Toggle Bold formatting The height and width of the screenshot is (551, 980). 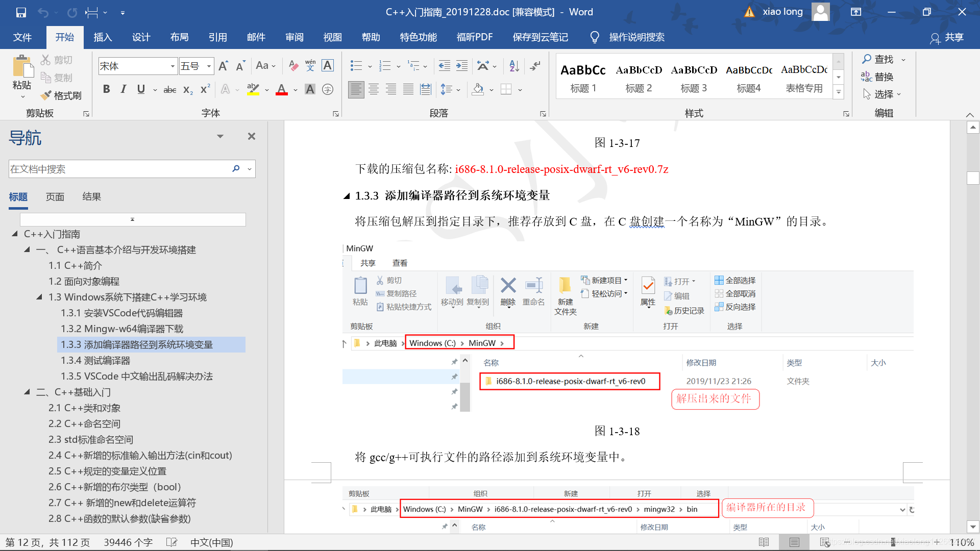[106, 90]
